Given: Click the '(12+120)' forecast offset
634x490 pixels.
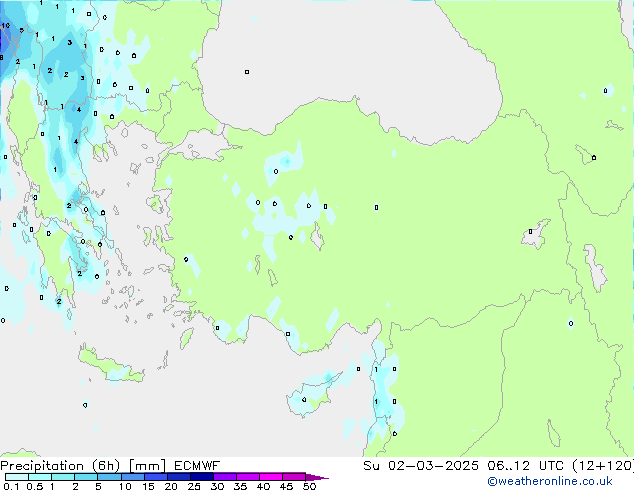Looking at the screenshot, I should click(x=602, y=466).
